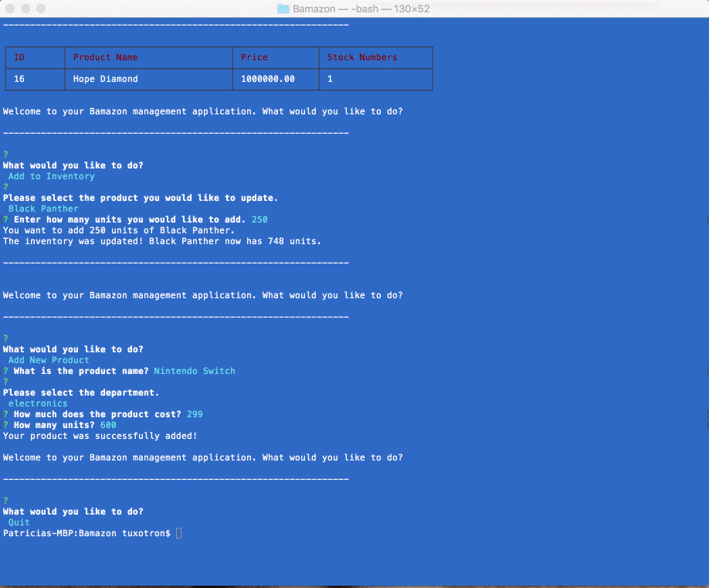Click the Bamazon window title text
Viewport: 709px width, 588px height.
(361, 8)
